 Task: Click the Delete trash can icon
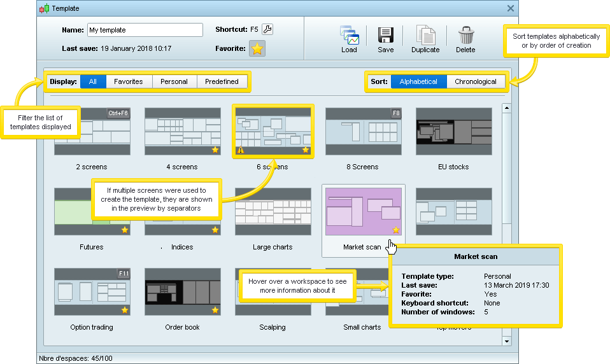coord(465,36)
